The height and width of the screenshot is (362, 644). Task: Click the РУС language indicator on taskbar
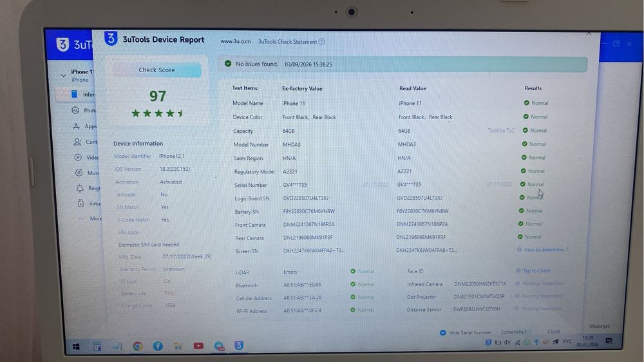pyautogui.click(x=567, y=341)
